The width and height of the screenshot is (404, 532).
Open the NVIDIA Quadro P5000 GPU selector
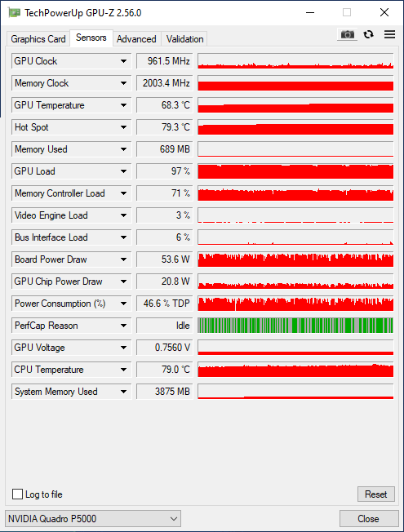pos(93,519)
